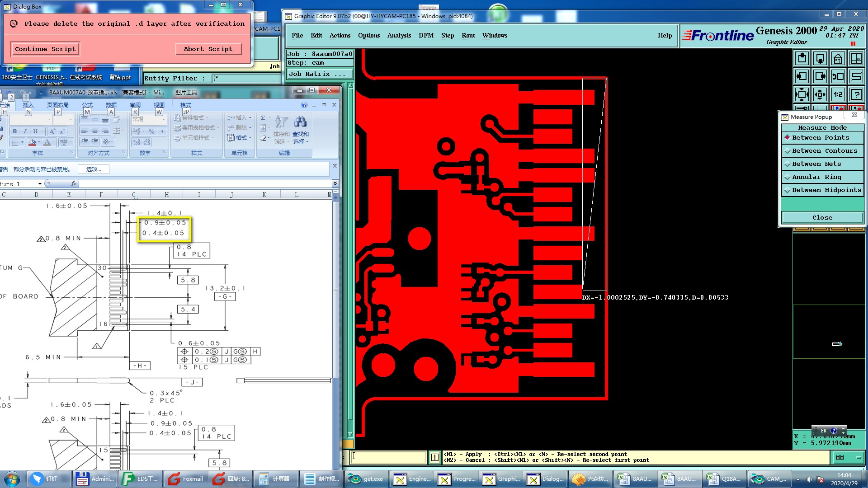Open the MM units dropdown

point(849,458)
